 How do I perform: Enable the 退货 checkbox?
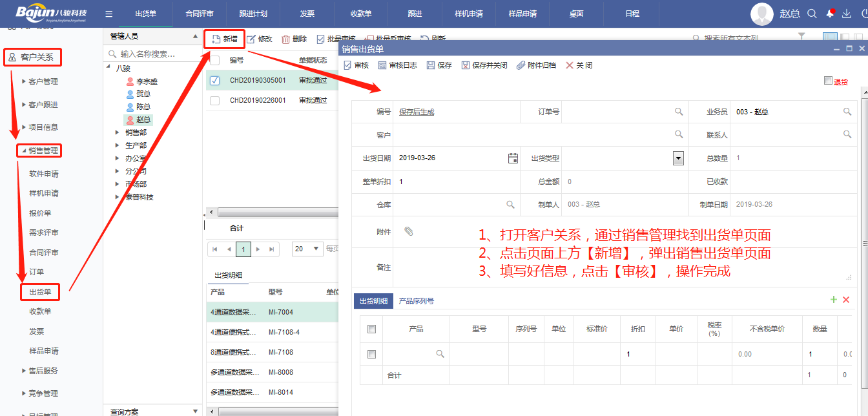(829, 81)
